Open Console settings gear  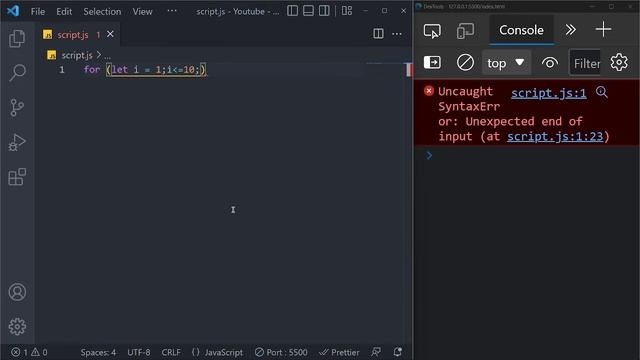[x=619, y=62]
